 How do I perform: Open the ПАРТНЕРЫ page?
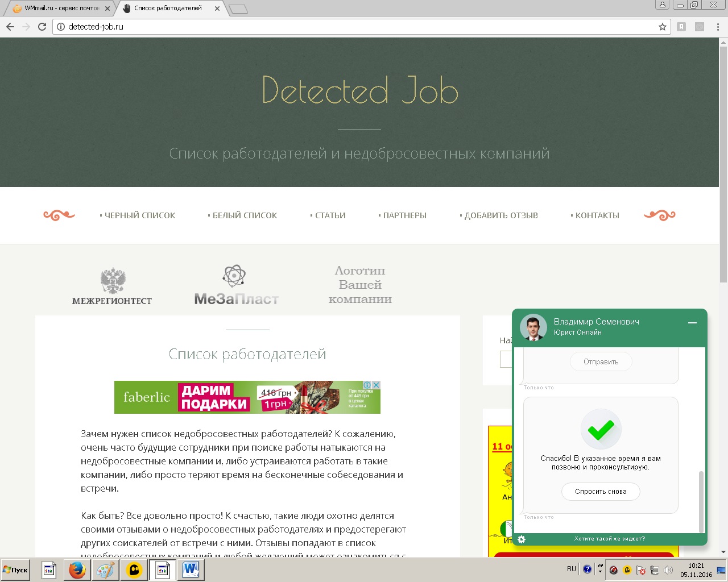(x=403, y=215)
